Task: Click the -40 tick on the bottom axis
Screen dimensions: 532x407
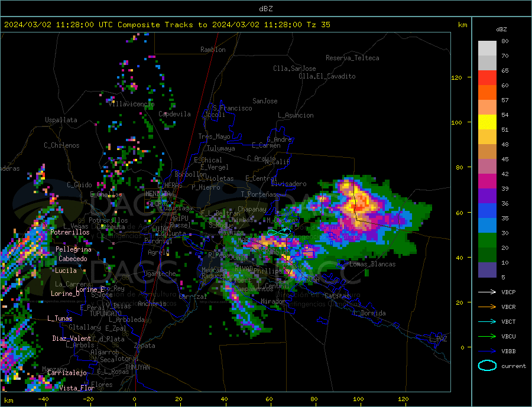Action: tap(43, 399)
